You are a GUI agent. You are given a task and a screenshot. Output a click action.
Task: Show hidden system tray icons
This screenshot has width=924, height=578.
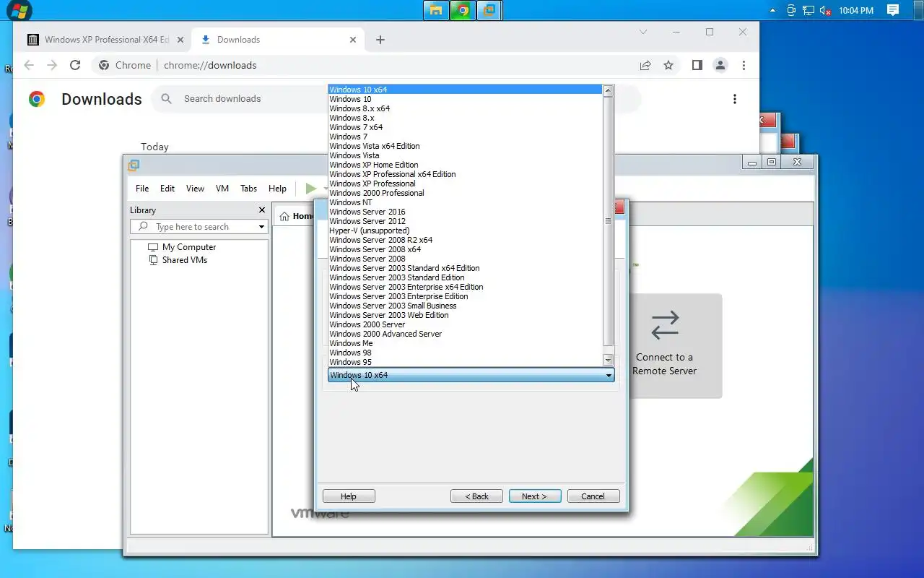point(773,10)
